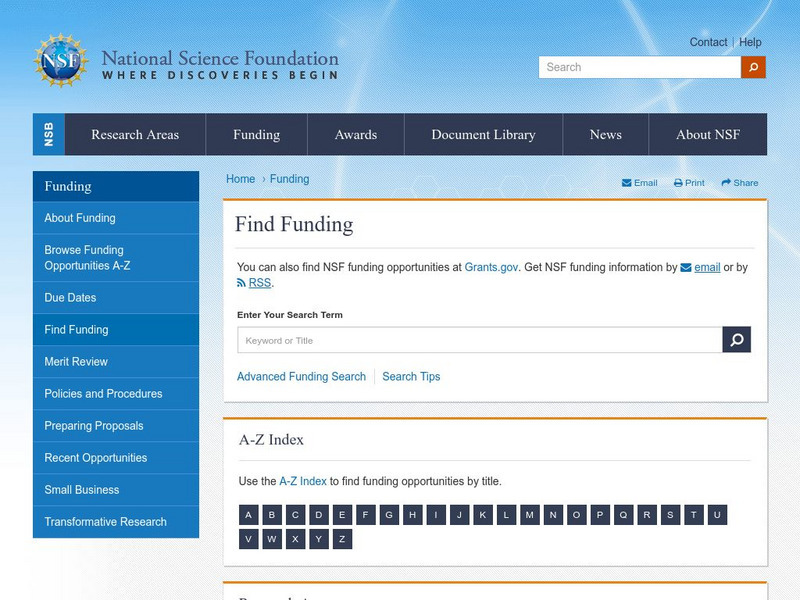Viewport: 800px width, 600px height.
Task: Click the T letter index button
Action: pos(694,515)
